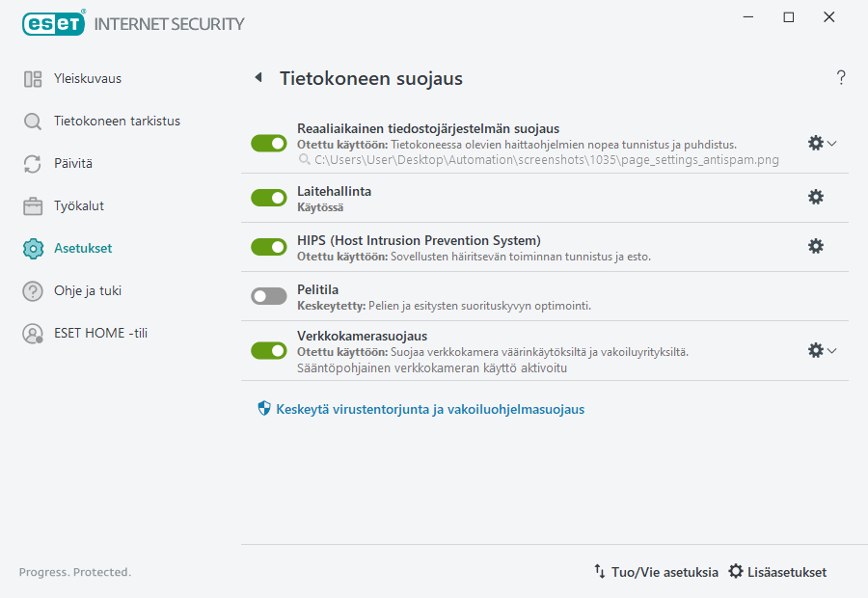Viewport: 868px width, 598px height.
Task: Click the Laitehallinta settings gear
Action: coord(816,197)
